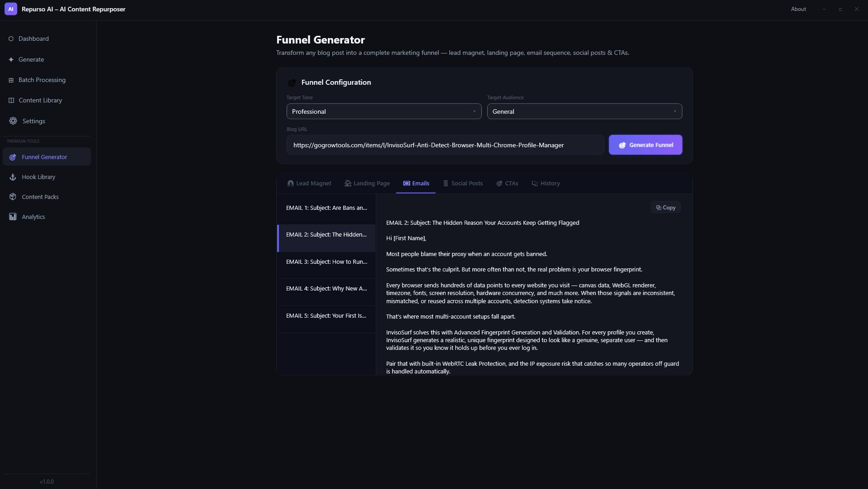Click the Landing Page tab icon

click(x=348, y=184)
